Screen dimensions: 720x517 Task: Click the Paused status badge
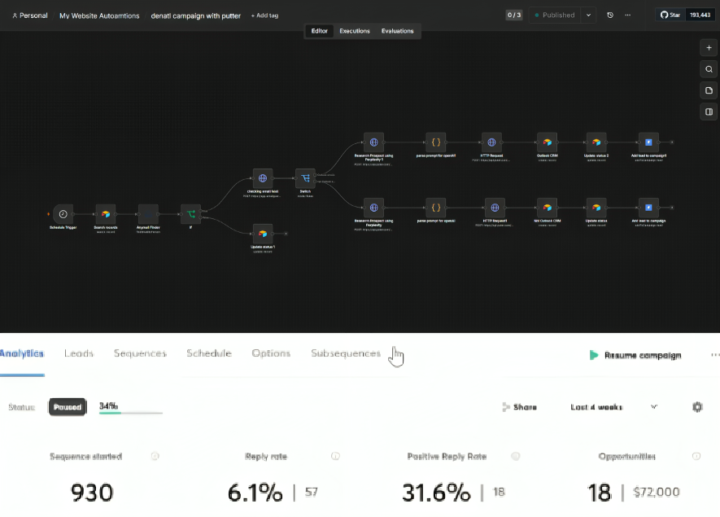pos(68,407)
